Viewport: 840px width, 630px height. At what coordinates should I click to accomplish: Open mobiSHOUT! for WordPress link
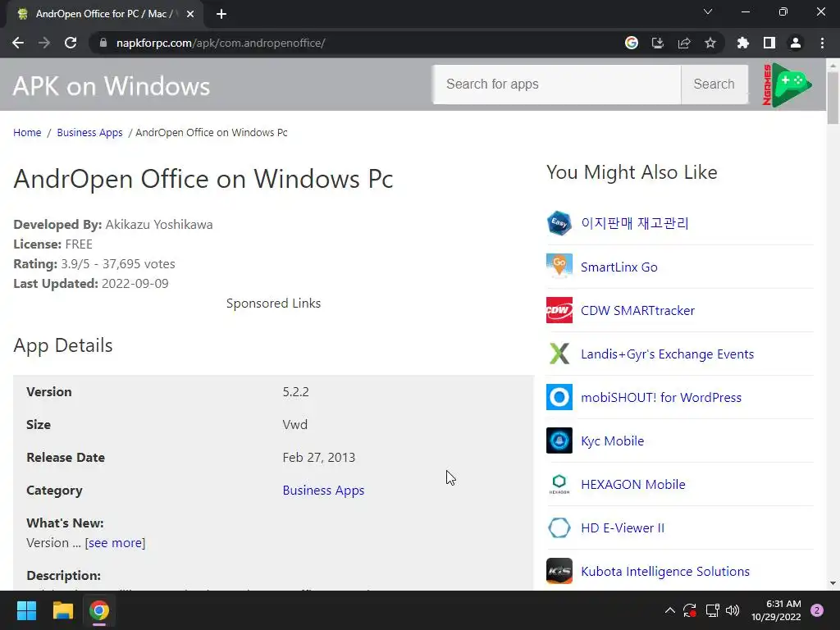tap(661, 398)
